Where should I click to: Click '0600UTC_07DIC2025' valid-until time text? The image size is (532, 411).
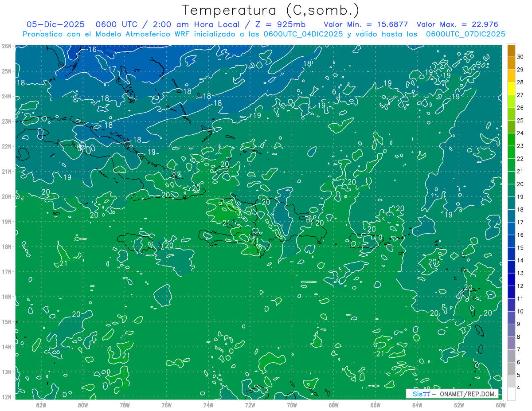465,34
